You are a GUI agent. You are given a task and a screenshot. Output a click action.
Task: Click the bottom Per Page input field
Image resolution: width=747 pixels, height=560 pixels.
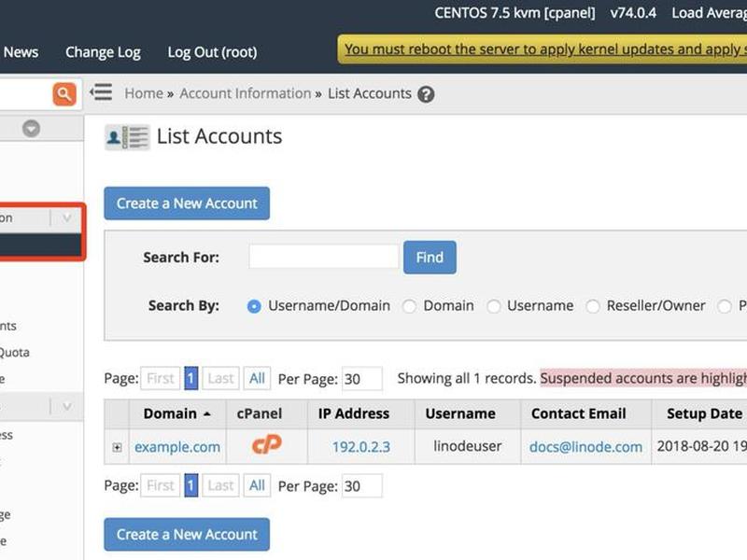(x=362, y=486)
